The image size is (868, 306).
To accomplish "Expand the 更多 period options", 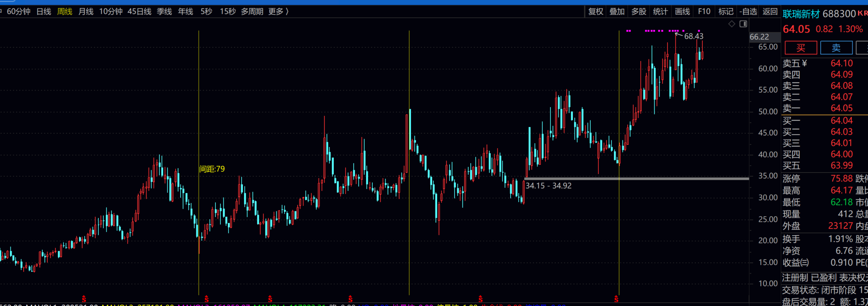I will pos(278,12).
